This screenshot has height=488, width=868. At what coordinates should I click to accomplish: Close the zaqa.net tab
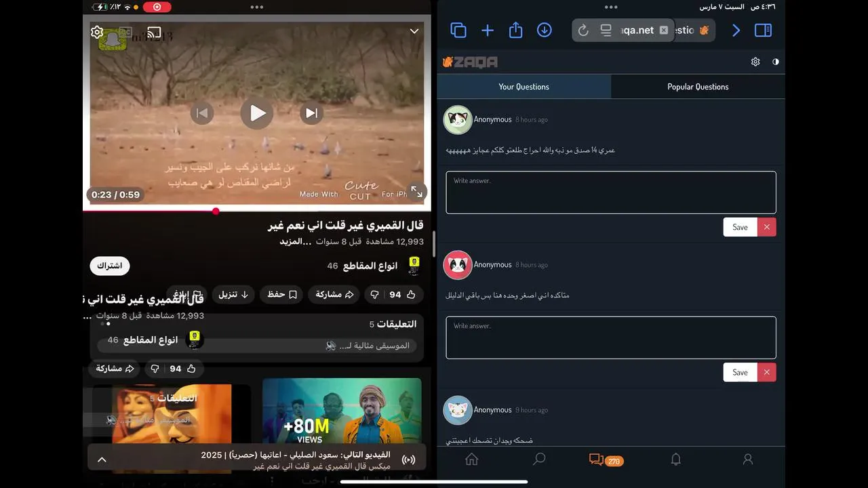(x=664, y=30)
